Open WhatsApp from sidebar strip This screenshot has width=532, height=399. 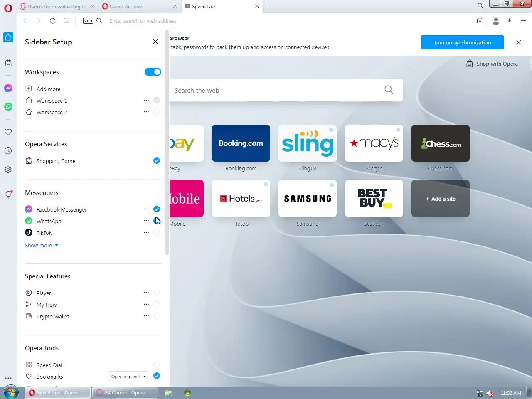pos(8,107)
